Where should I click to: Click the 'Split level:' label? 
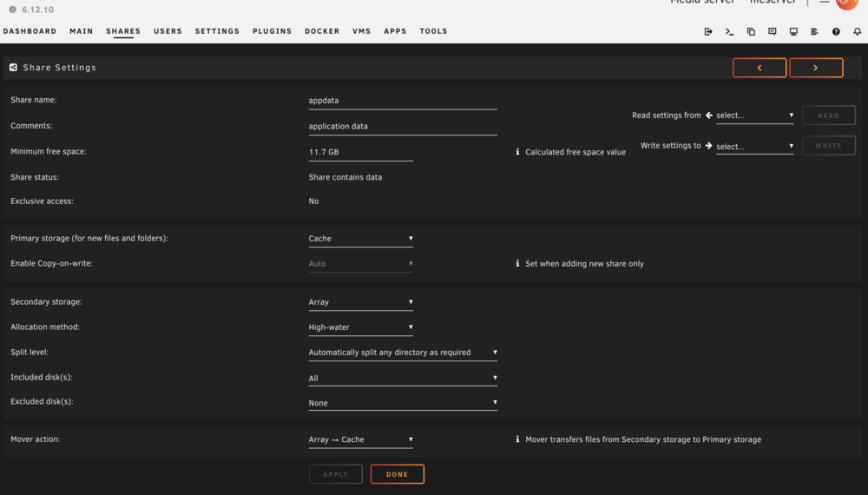click(x=30, y=352)
